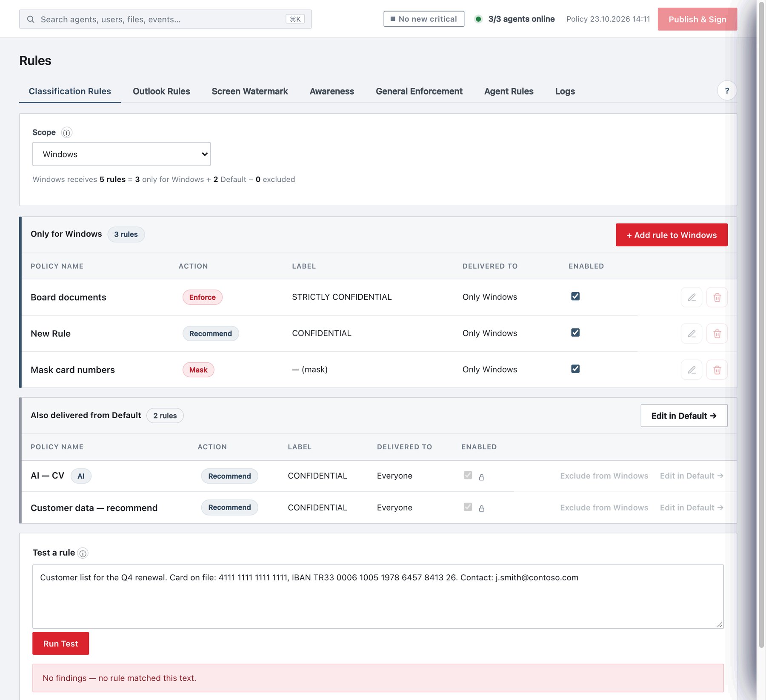The height and width of the screenshot is (700, 766).
Task: Click Add rule to Windows
Action: [672, 235]
